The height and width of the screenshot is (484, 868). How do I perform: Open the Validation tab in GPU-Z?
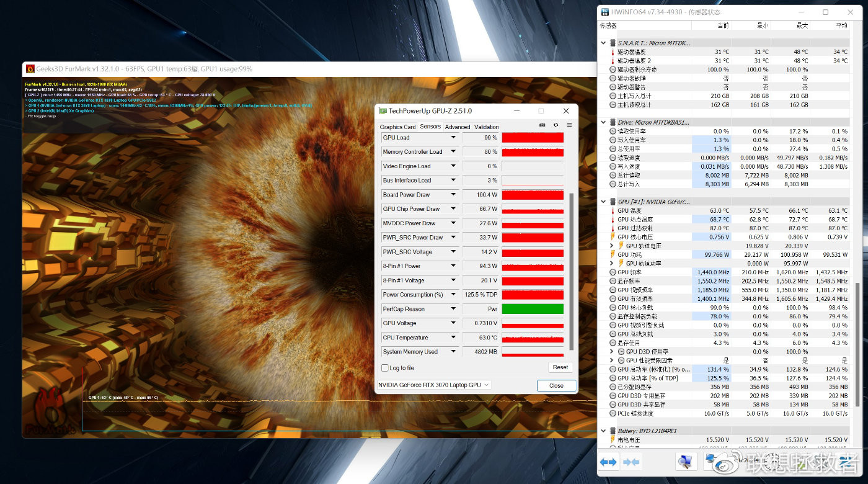click(x=487, y=127)
